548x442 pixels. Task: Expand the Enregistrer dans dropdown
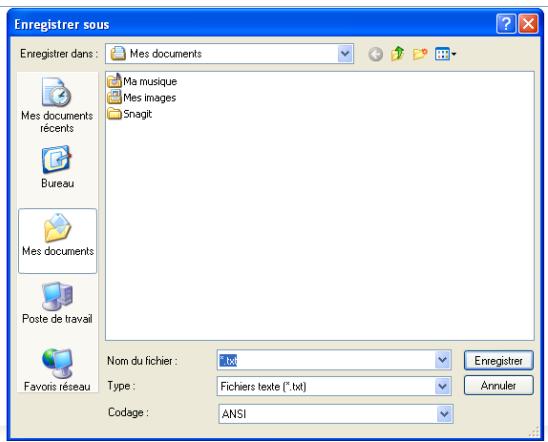click(345, 54)
